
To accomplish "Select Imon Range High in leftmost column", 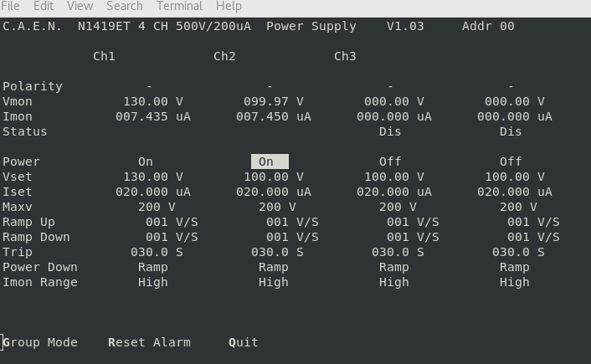I will coord(153,282).
